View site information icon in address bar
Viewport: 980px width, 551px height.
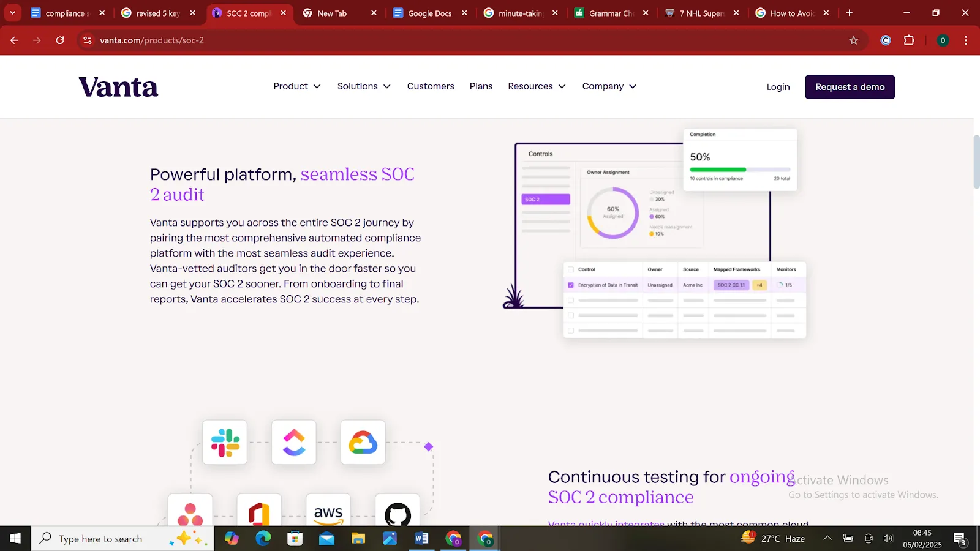click(x=88, y=40)
